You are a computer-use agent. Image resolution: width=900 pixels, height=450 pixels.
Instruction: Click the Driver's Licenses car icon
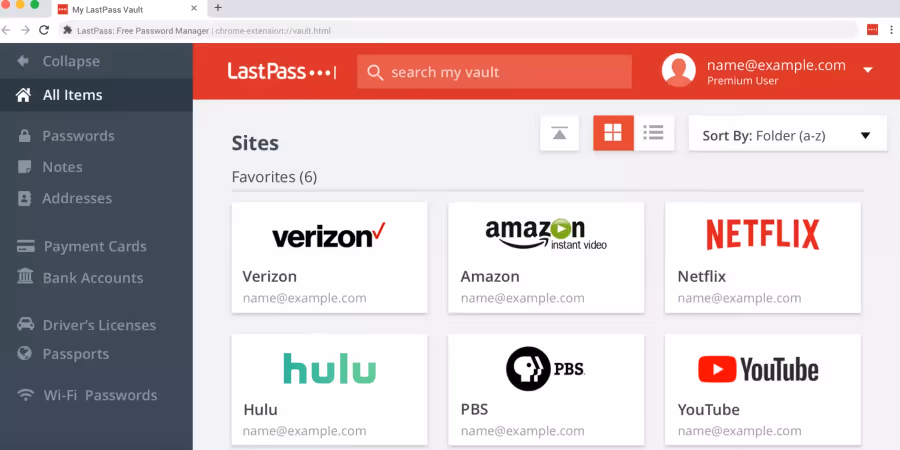[25, 324]
